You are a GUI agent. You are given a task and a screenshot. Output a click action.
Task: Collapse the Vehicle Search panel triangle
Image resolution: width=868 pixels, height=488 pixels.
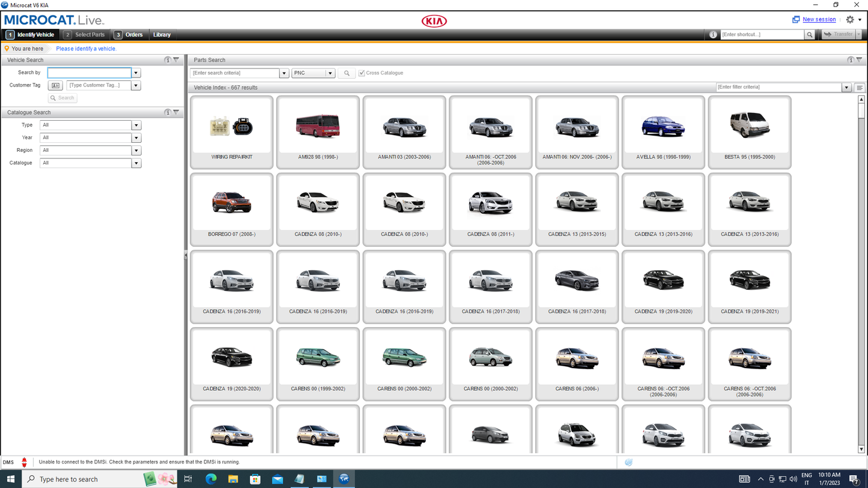pyautogui.click(x=176, y=60)
